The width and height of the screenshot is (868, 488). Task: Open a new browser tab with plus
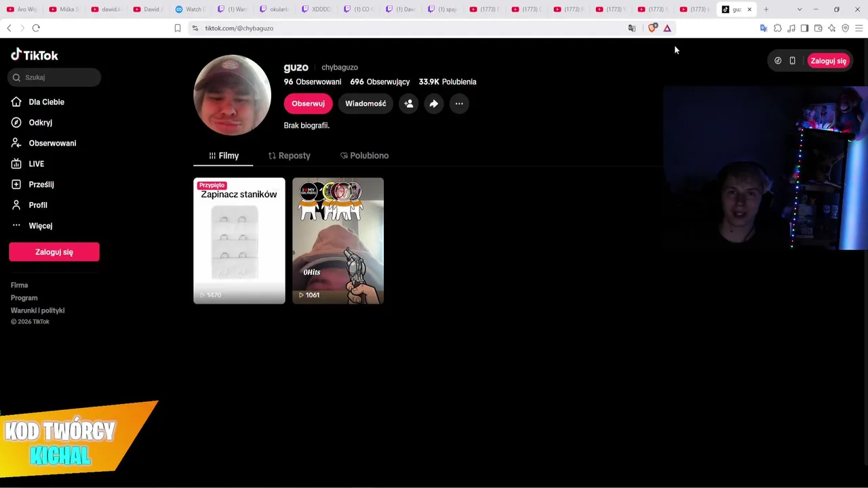(766, 9)
